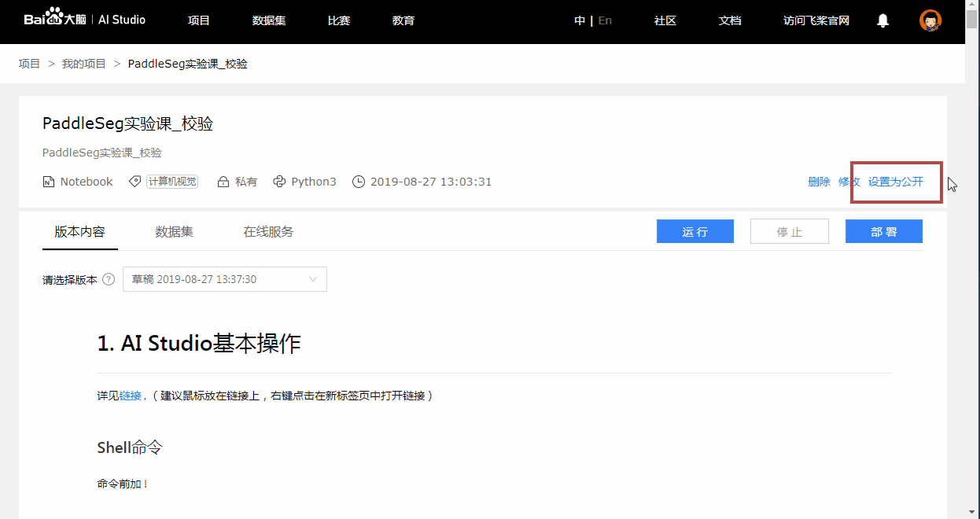Click the 停止 button
Screen dimensions: 980x519
pyautogui.click(x=790, y=231)
